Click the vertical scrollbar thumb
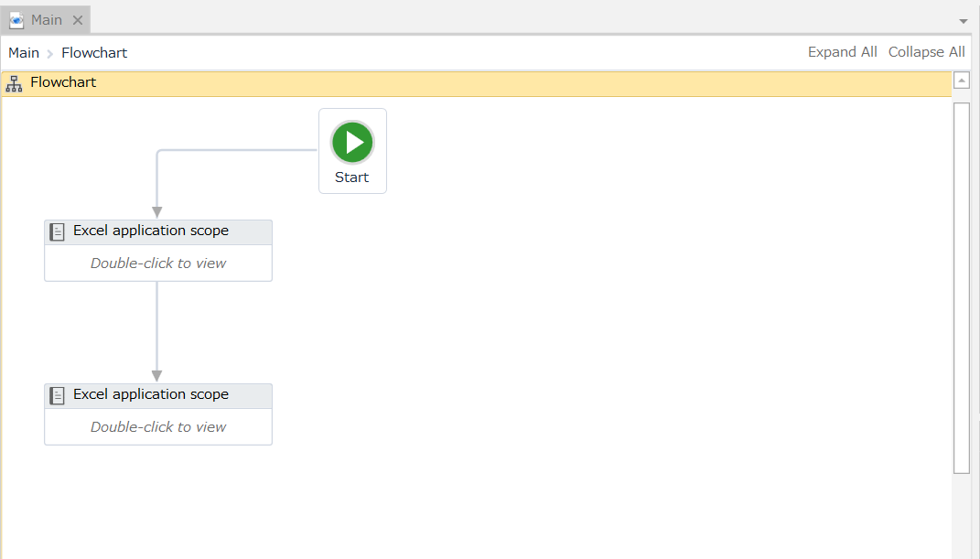The width and height of the screenshot is (980, 559). [x=962, y=288]
